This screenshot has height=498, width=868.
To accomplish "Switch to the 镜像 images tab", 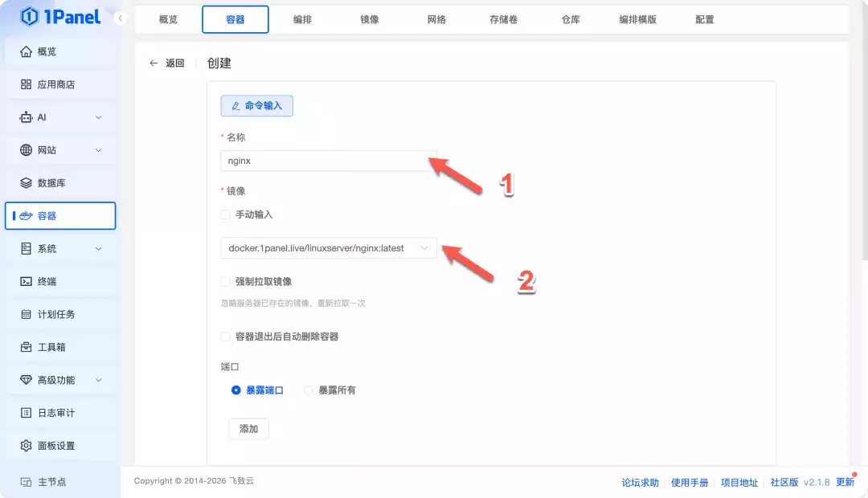I will coord(369,19).
